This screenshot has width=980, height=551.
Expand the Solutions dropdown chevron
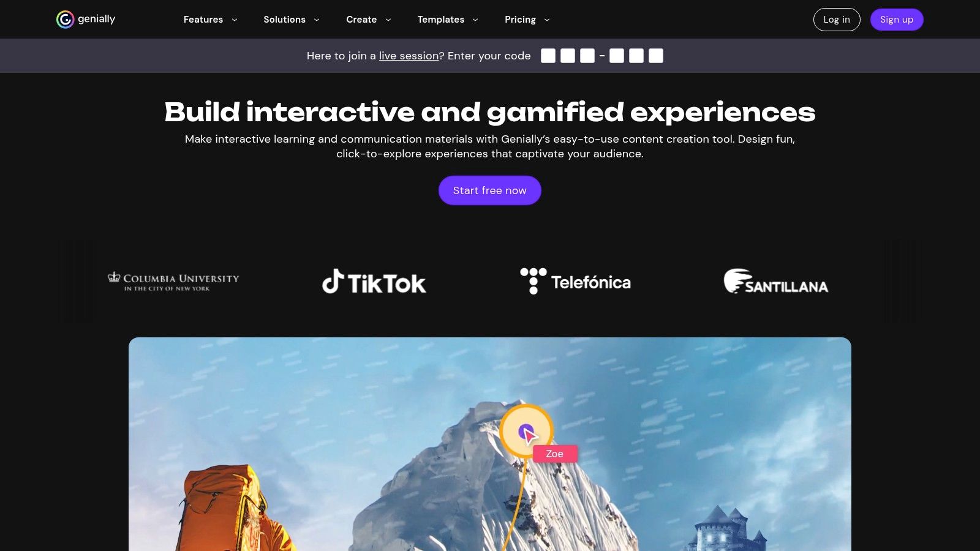[x=317, y=20]
